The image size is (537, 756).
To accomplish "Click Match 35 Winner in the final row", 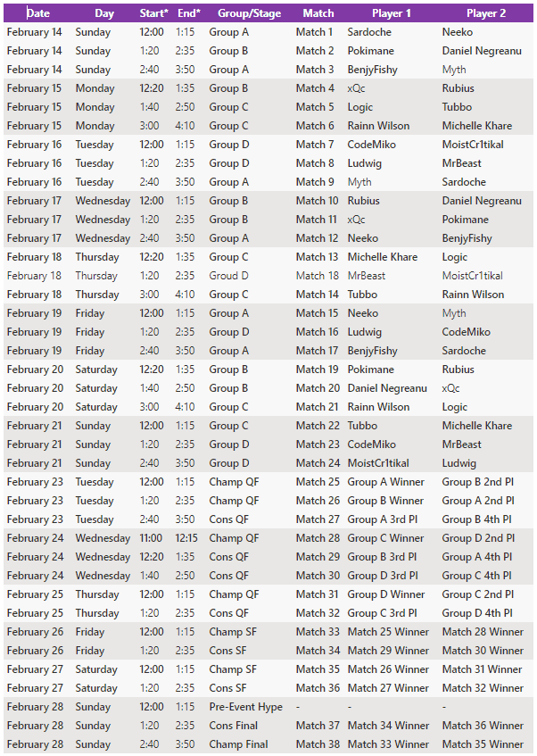I will point(483,744).
